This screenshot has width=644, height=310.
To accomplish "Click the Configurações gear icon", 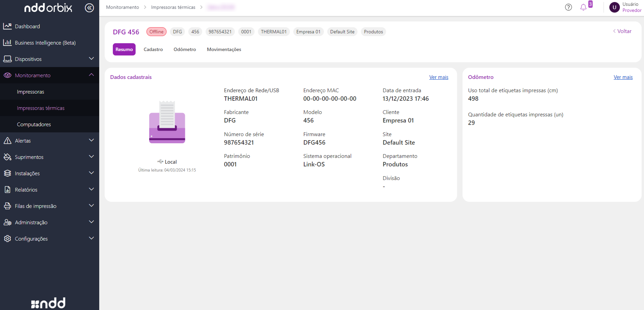I will point(7,238).
